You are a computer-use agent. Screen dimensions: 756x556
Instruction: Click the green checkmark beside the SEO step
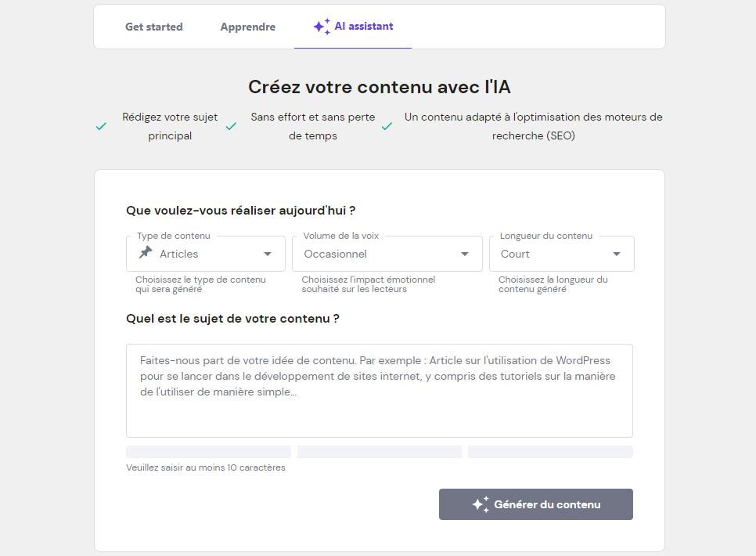(387, 125)
